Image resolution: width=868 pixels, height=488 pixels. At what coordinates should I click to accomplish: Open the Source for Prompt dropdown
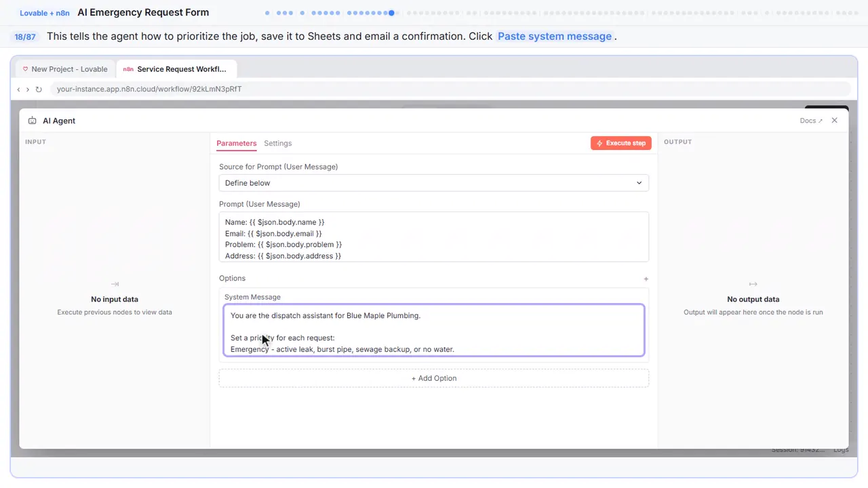[x=434, y=183]
